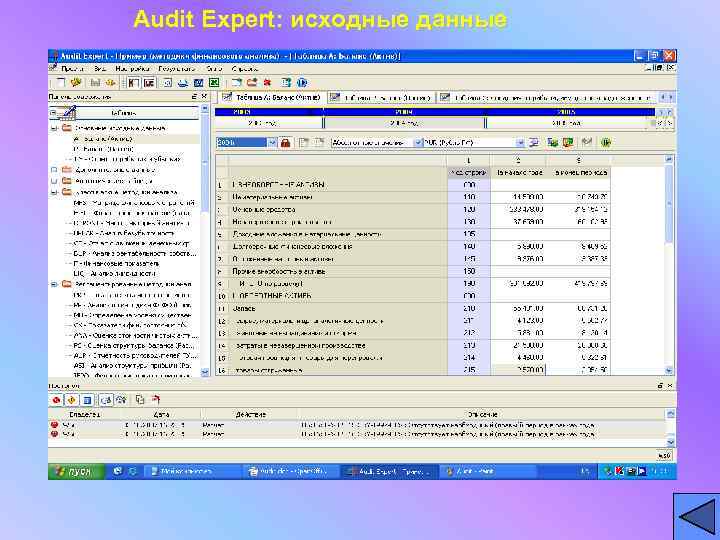The image size is (720, 540).
Task: Click the Основные средства row label
Action: [264, 209]
